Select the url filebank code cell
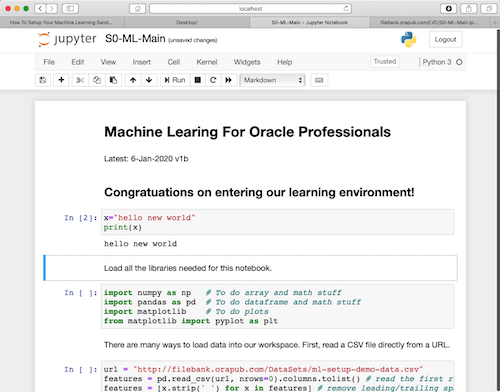 pyautogui.click(x=277, y=377)
